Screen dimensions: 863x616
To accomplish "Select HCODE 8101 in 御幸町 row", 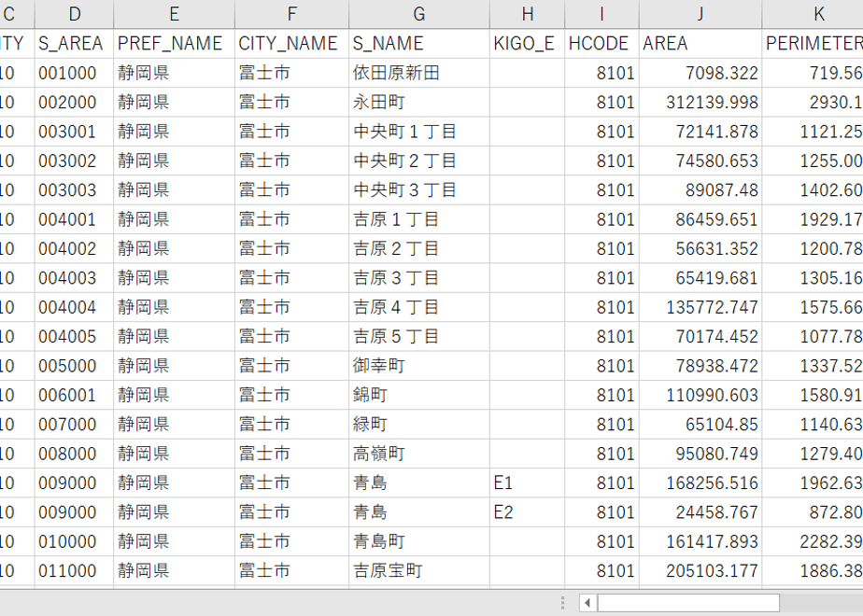I will coord(601,366).
